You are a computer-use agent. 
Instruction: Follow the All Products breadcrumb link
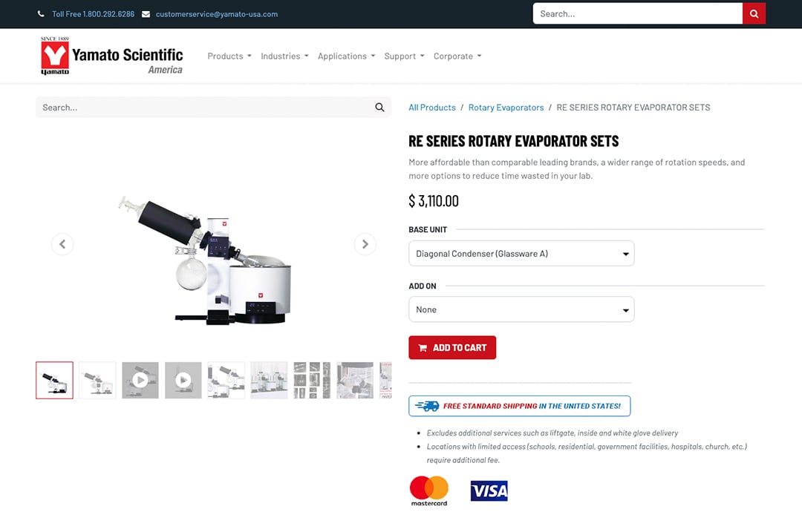431,108
